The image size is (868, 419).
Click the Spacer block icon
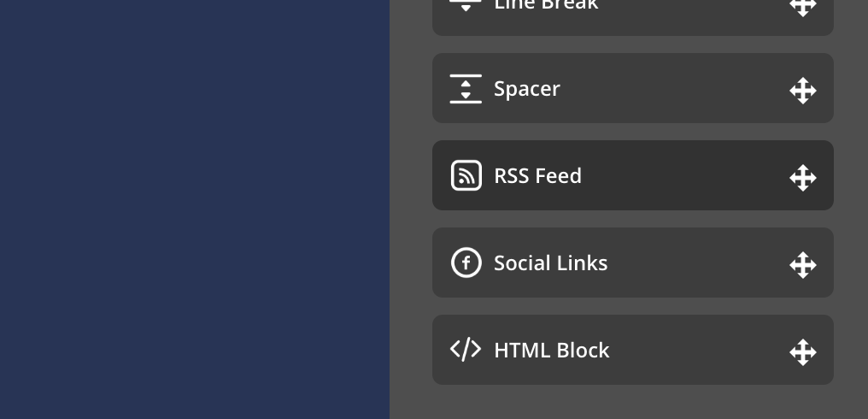pyautogui.click(x=466, y=89)
